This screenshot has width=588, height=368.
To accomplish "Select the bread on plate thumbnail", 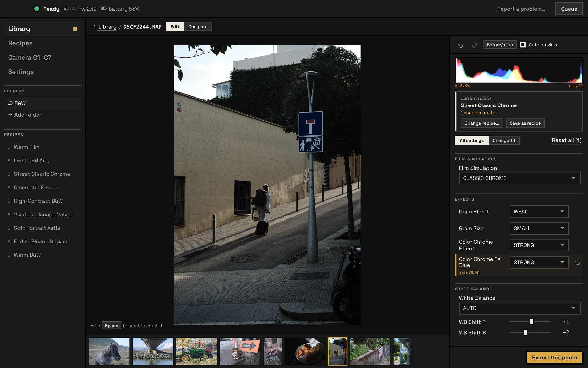I will point(305,351).
